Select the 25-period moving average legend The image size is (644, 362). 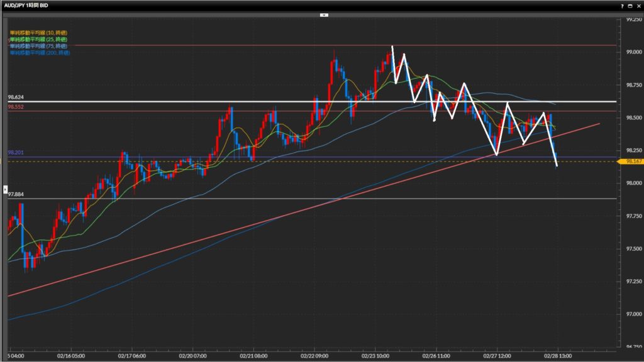(x=39, y=40)
